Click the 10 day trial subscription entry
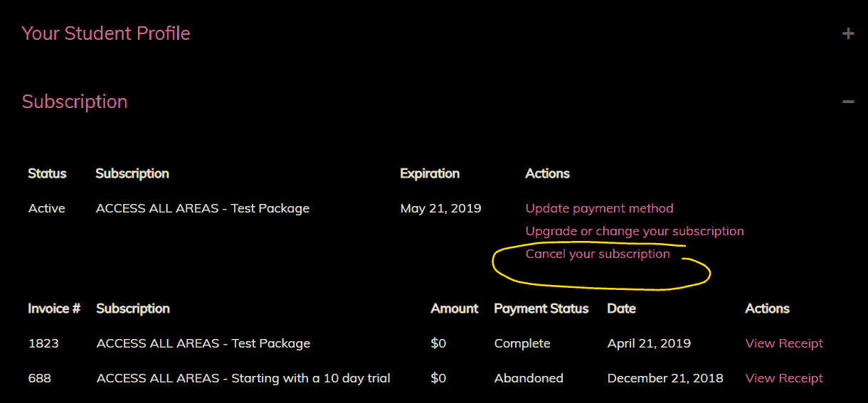Viewport: 868px width, 403px height. pos(243,378)
